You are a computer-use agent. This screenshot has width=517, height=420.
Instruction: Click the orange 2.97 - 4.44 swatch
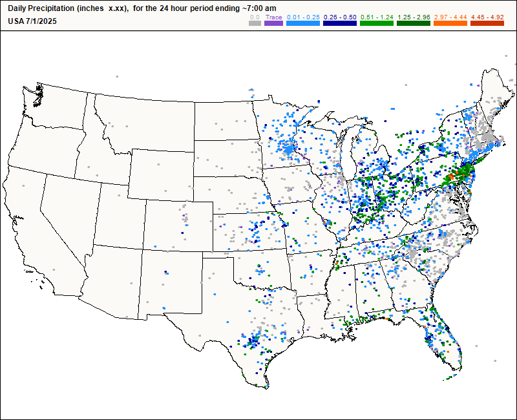450,23
